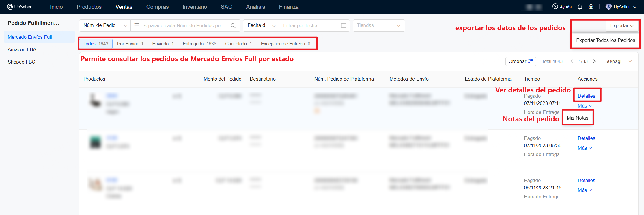Switch to the Cancelado tab
644x215 pixels.
(238, 44)
